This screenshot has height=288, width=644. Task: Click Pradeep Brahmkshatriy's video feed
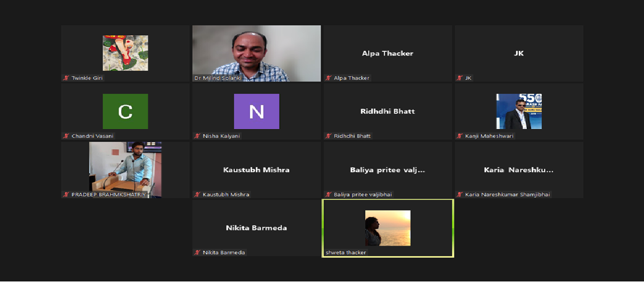pos(125,169)
